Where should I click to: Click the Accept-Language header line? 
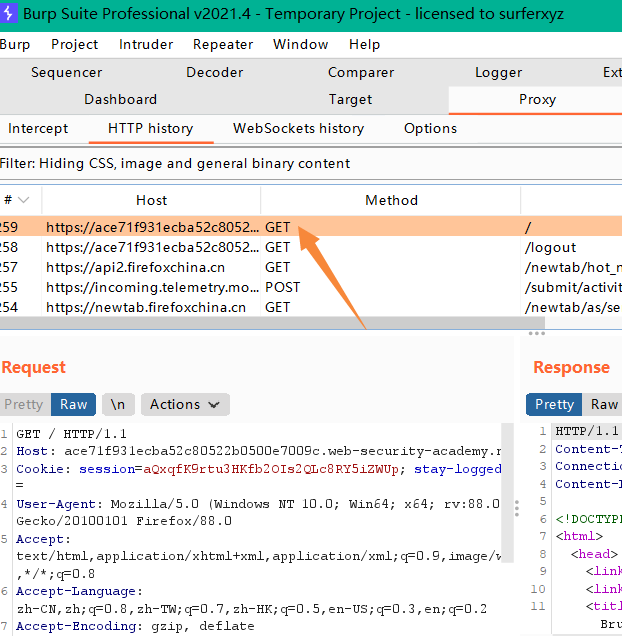click(x=252, y=600)
